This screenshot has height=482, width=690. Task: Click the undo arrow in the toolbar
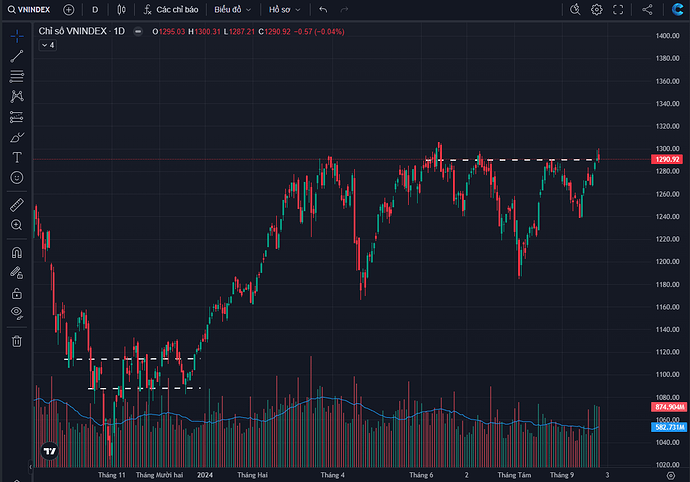tap(323, 9)
